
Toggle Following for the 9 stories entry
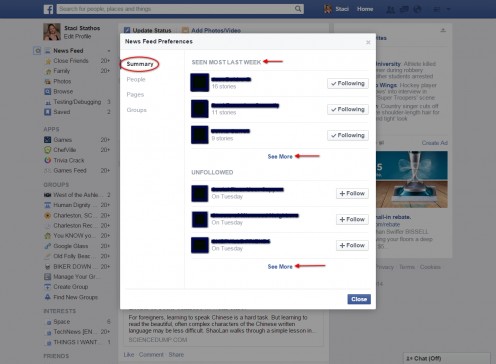(x=348, y=135)
